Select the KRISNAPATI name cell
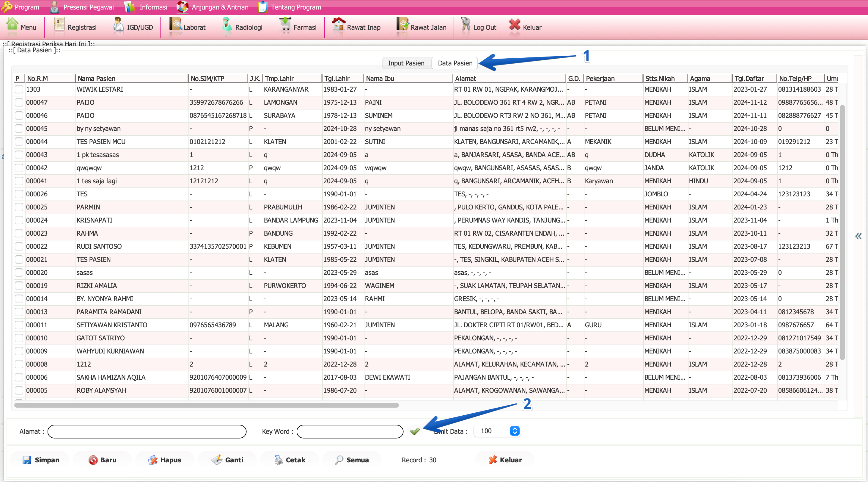 pyautogui.click(x=132, y=220)
